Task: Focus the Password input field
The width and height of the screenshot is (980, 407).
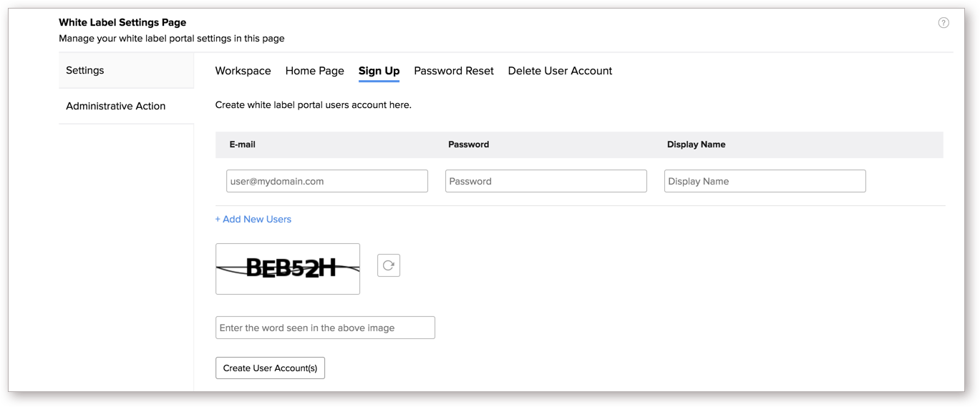Action: [545, 181]
